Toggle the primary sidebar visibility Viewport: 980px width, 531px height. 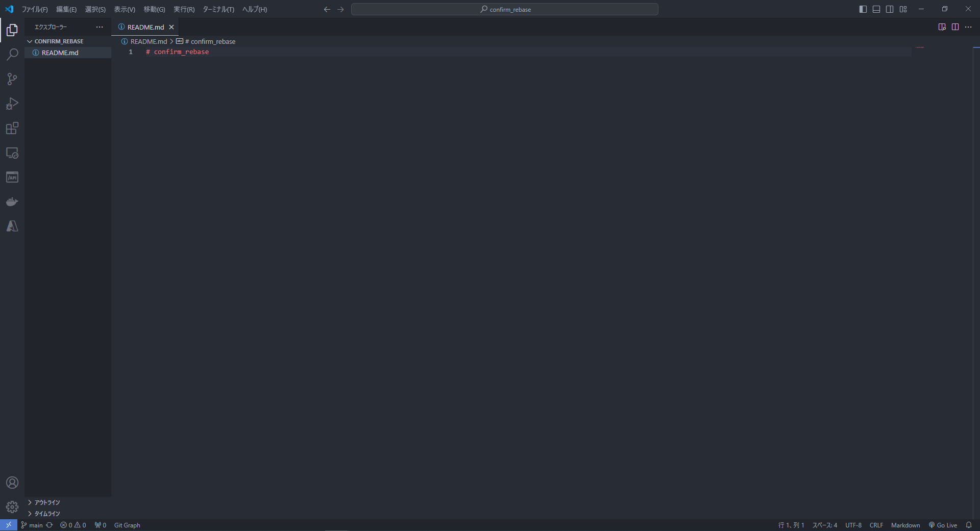[863, 9]
